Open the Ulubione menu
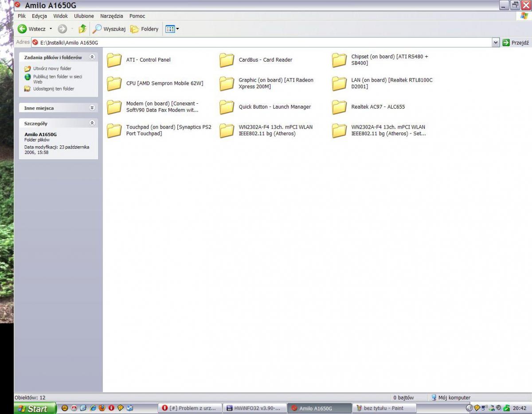 tap(84, 16)
